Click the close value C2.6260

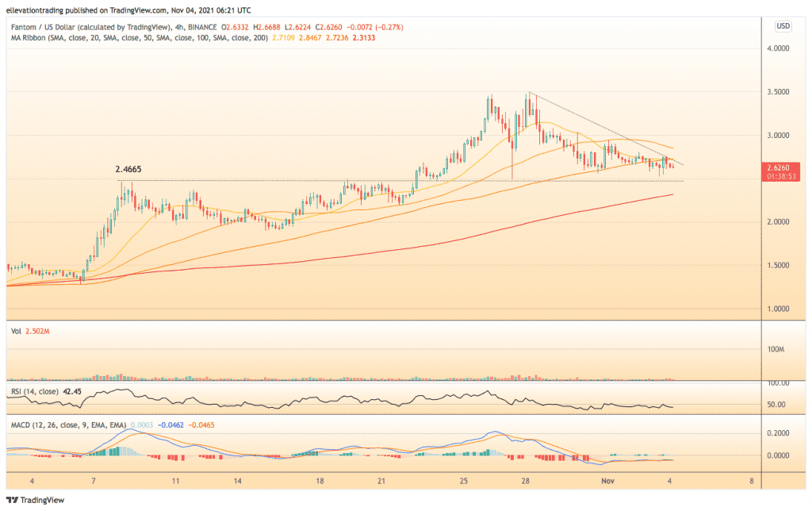point(328,27)
